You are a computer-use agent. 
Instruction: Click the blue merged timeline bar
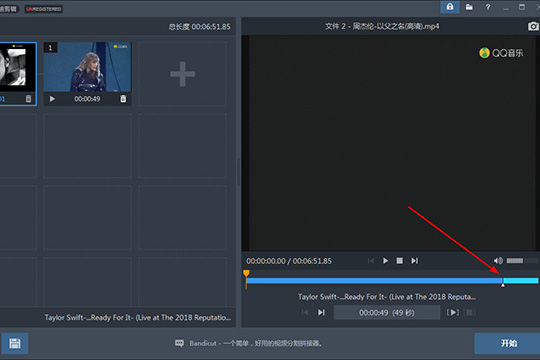[374, 281]
